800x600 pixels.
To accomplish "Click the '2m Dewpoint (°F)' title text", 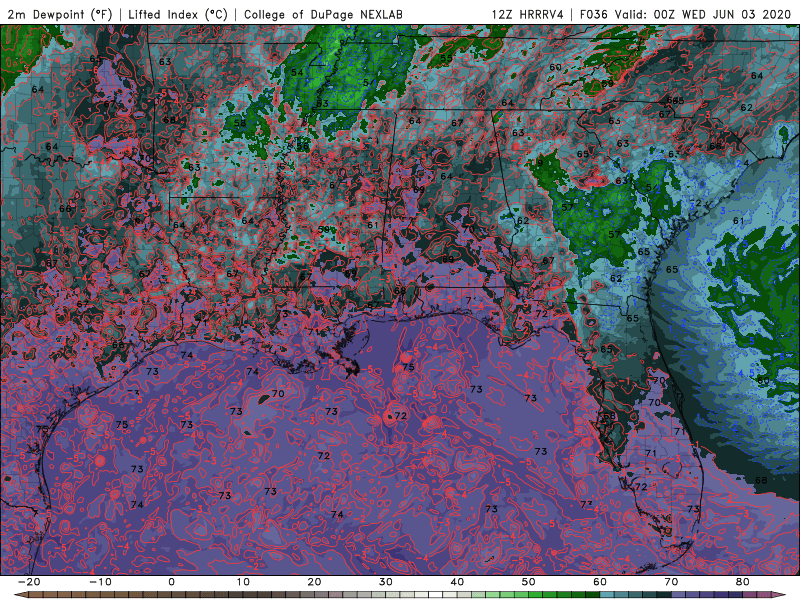I will 60,14.
